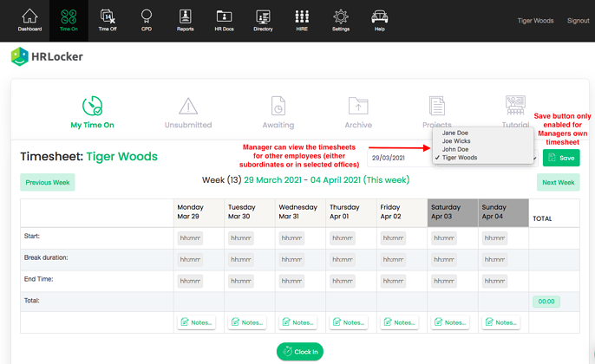
Task: Switch to the Awaiting tab
Action: pos(278,113)
